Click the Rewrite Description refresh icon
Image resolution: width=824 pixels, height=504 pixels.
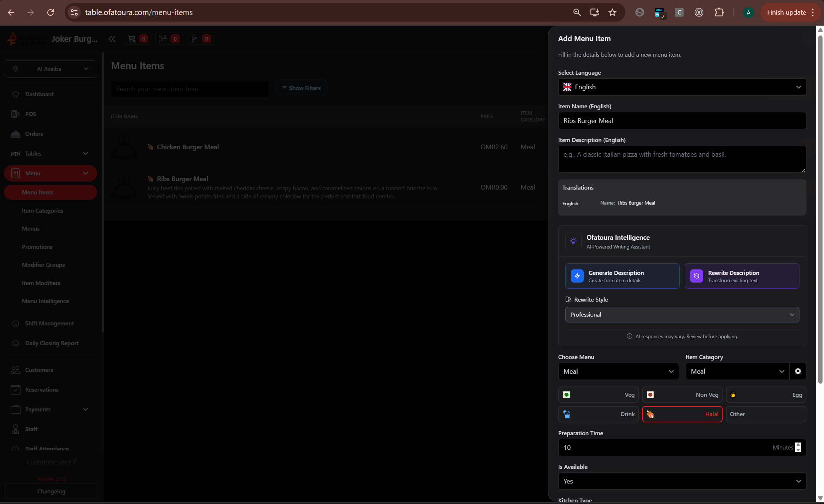(696, 276)
